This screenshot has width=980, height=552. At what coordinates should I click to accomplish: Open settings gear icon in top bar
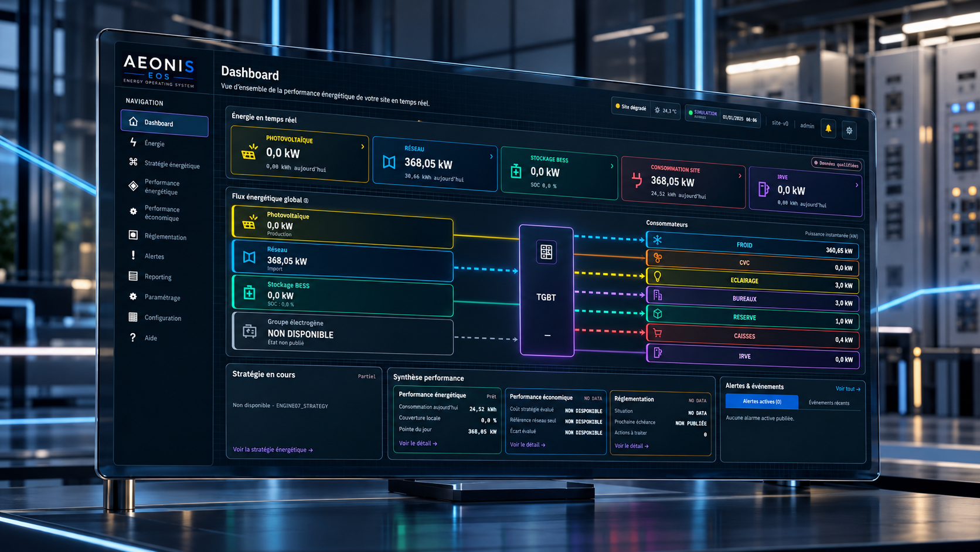(x=849, y=130)
